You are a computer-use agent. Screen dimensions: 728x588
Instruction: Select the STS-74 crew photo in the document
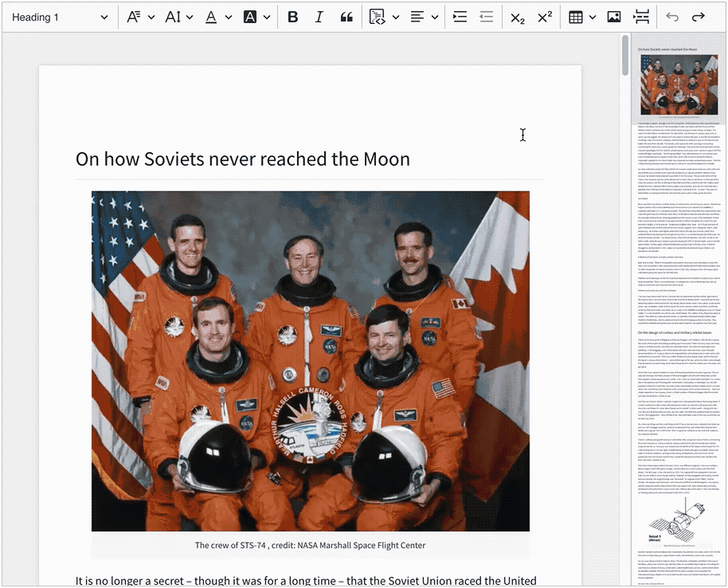(x=310, y=361)
